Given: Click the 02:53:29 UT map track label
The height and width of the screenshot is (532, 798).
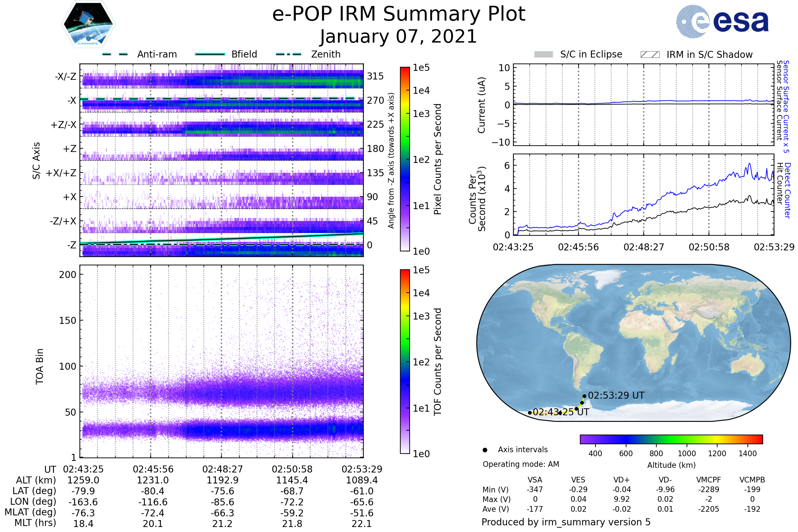Looking at the screenshot, I should [616, 396].
